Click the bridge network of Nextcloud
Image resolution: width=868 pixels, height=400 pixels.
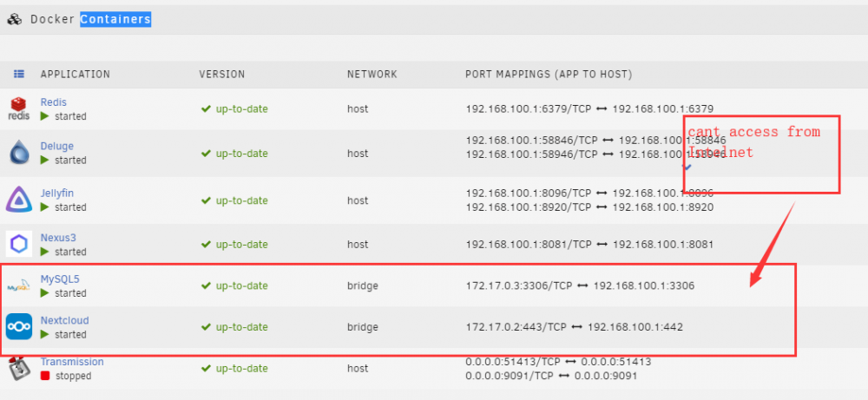click(363, 327)
